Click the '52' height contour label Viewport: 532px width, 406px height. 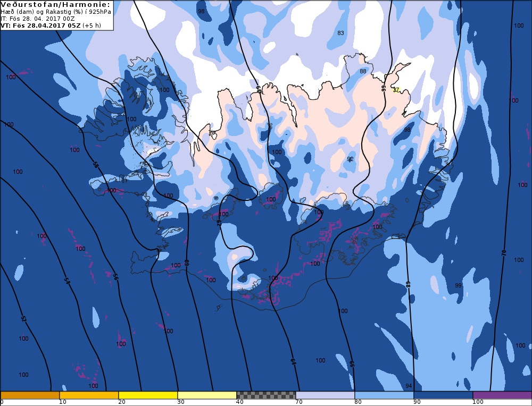pos(23,319)
